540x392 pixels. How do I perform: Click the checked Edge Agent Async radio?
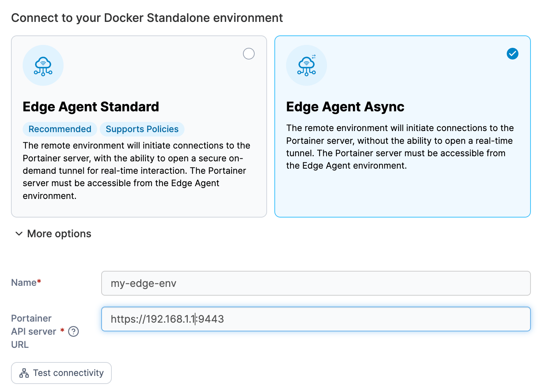click(512, 54)
